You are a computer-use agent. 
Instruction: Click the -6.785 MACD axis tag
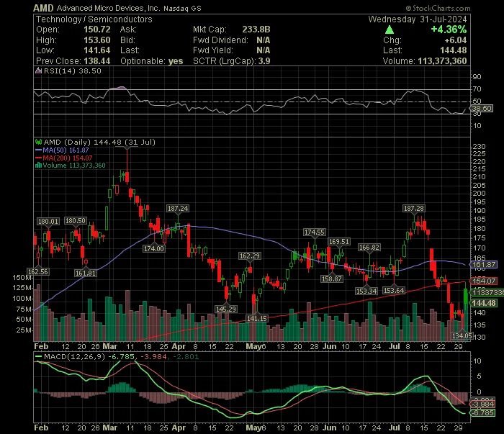482,412
